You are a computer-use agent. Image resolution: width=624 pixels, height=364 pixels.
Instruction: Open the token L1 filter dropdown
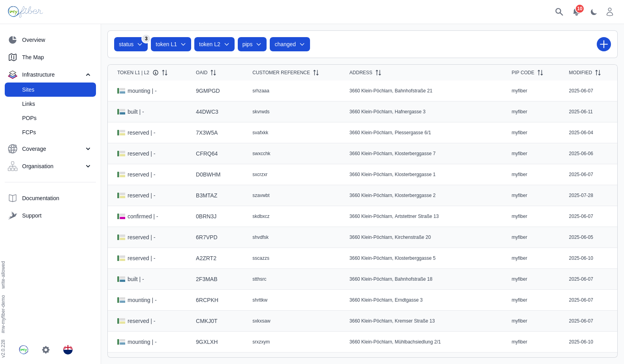coord(171,44)
